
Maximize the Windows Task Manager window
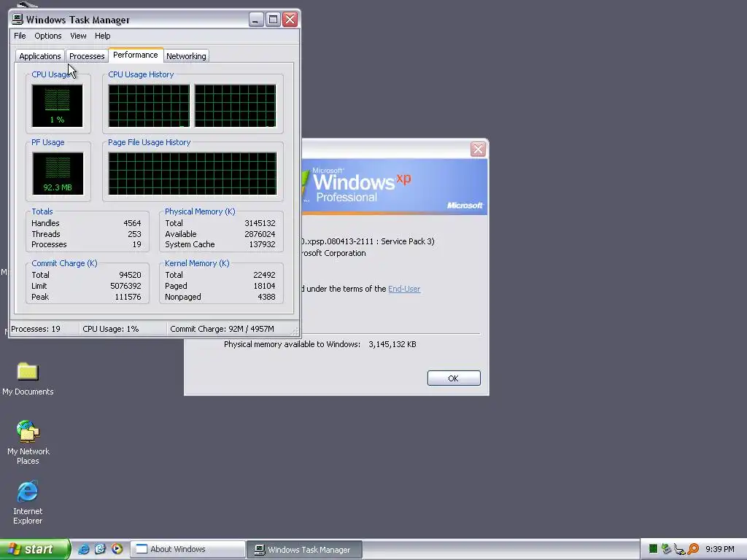(x=273, y=19)
